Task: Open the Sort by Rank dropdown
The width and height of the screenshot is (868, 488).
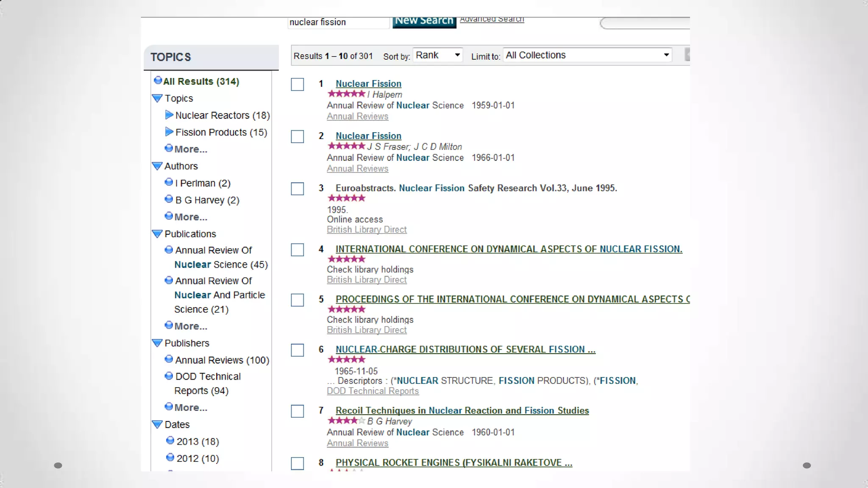Action: pos(437,55)
